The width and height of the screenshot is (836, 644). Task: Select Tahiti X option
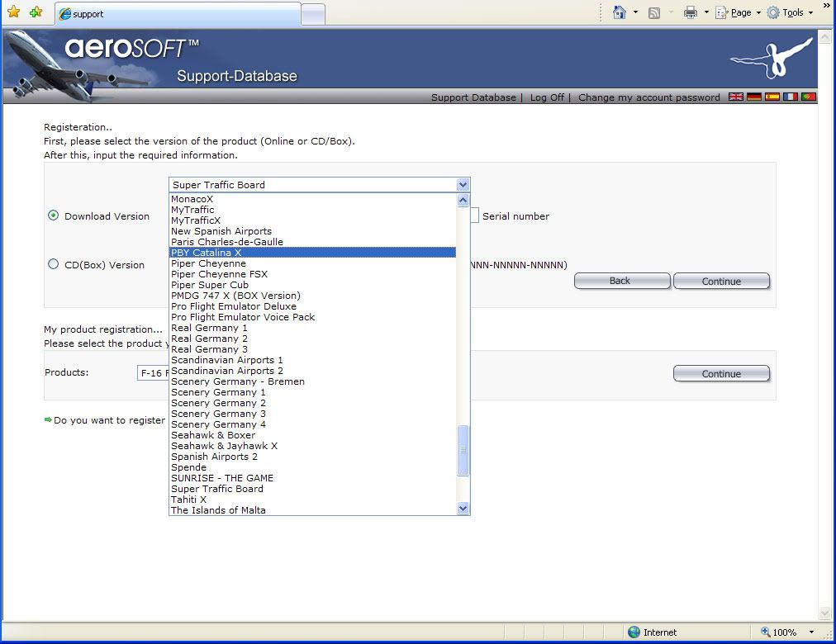point(312,500)
